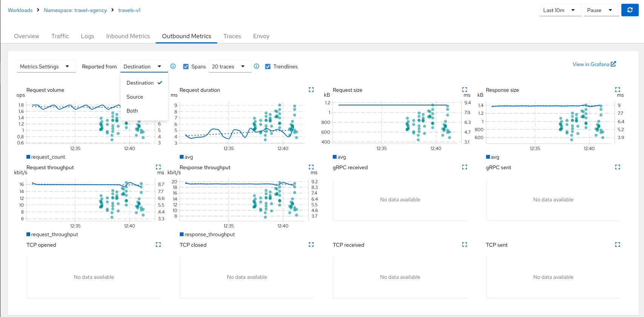Click info icon next to traces dropdown
This screenshot has height=317, width=644.
tap(256, 66)
